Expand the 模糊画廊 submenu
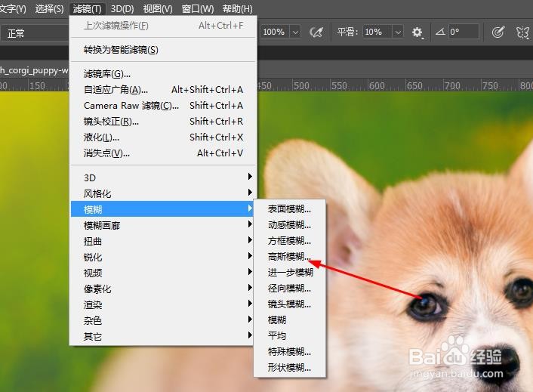Image resolution: width=533 pixels, height=392 pixels. coord(163,225)
